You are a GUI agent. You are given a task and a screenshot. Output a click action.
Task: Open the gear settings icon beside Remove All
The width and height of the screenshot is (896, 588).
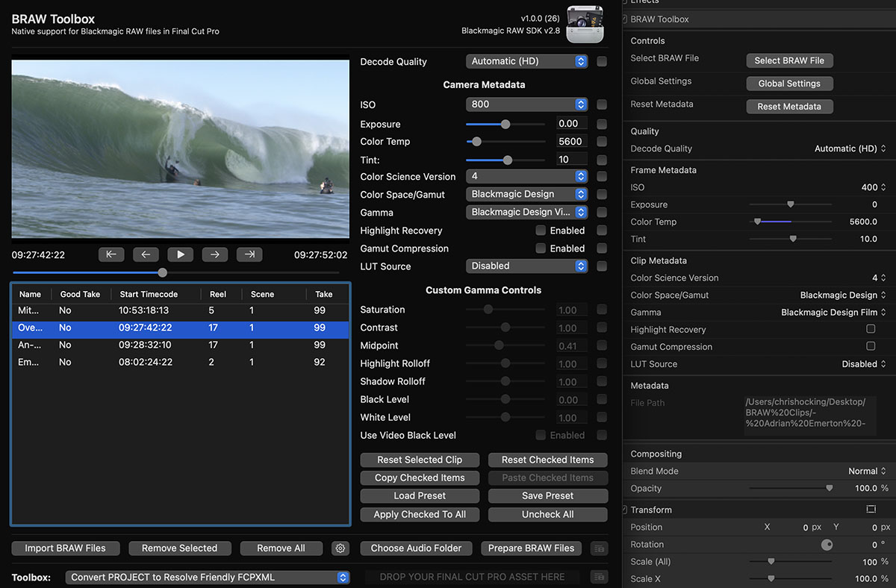[x=340, y=548]
